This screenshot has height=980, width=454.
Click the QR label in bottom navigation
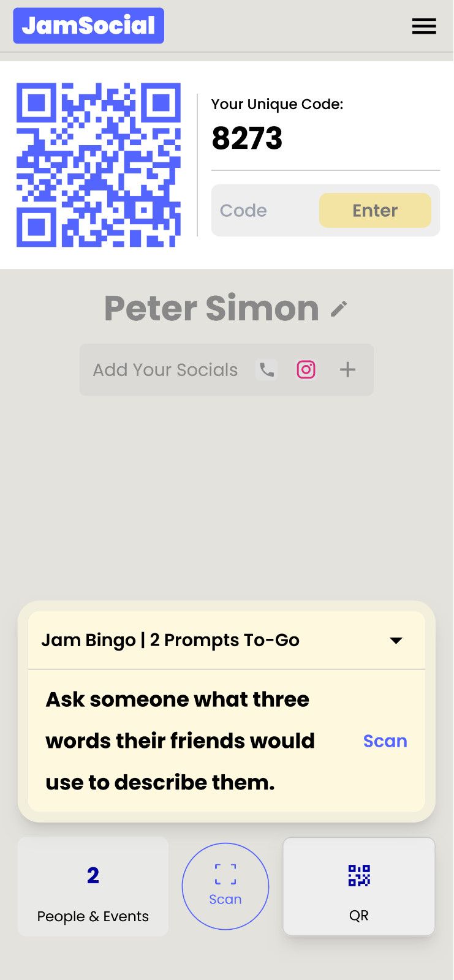359,916
